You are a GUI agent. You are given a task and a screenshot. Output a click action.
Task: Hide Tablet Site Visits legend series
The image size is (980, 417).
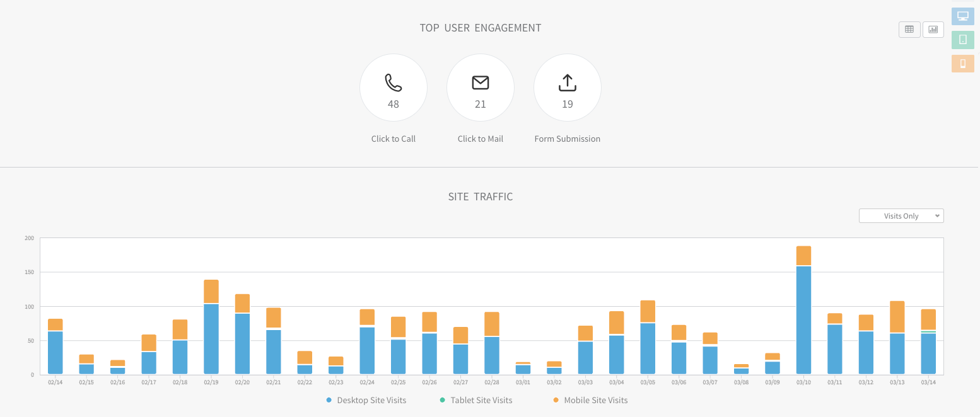click(x=476, y=400)
